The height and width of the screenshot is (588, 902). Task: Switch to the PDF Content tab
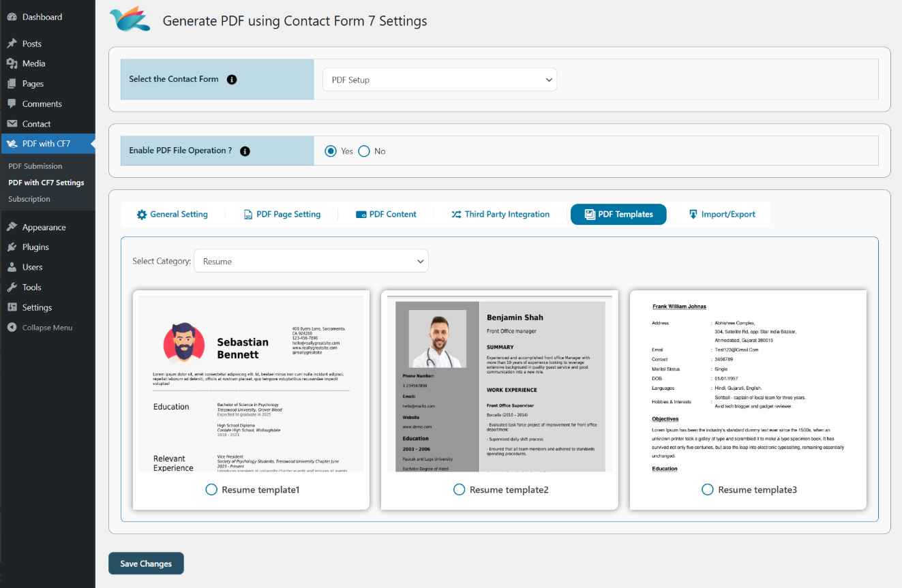[387, 214]
